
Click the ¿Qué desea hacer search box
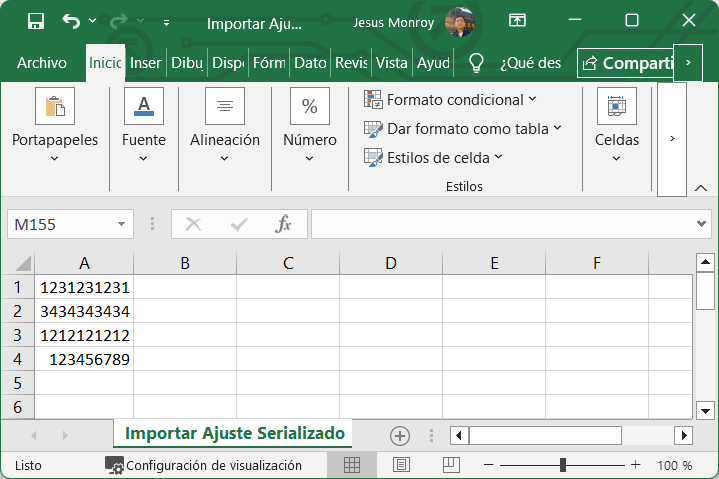[x=531, y=63]
